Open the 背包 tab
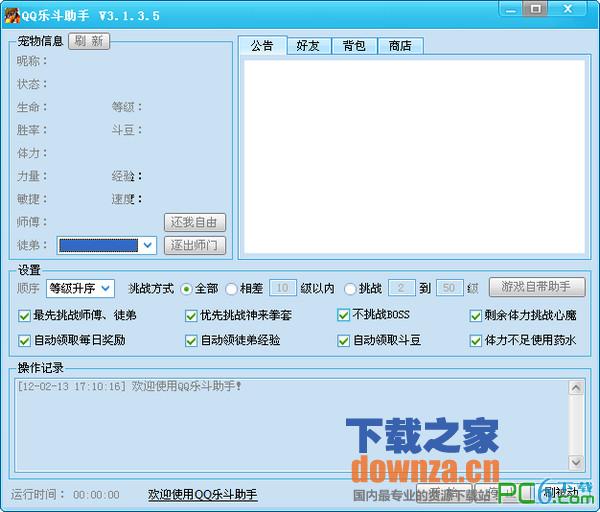Viewport: 600px width, 512px height. click(354, 46)
